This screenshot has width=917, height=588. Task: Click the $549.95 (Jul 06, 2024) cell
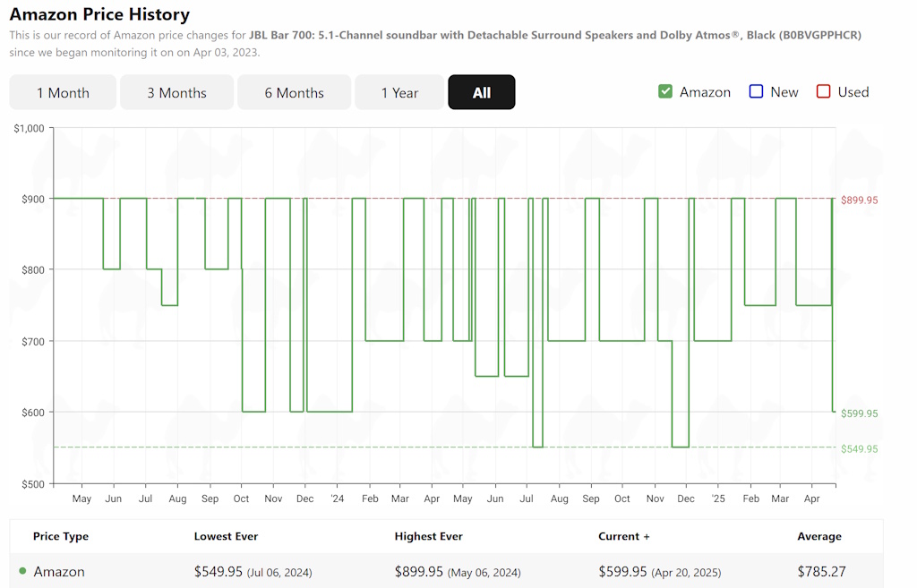pyautogui.click(x=253, y=572)
